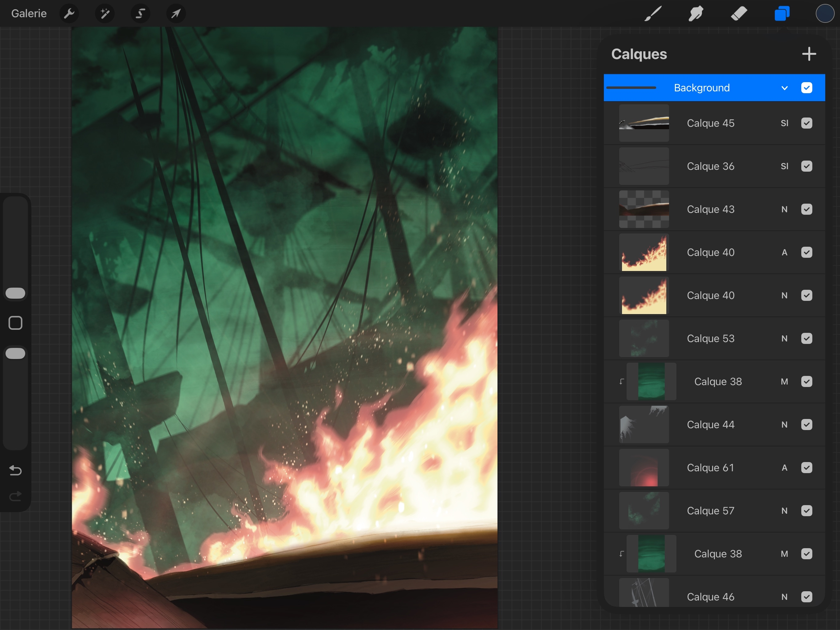Open the Adjustments magic wand menu
The image size is (840, 630).
pyautogui.click(x=105, y=14)
